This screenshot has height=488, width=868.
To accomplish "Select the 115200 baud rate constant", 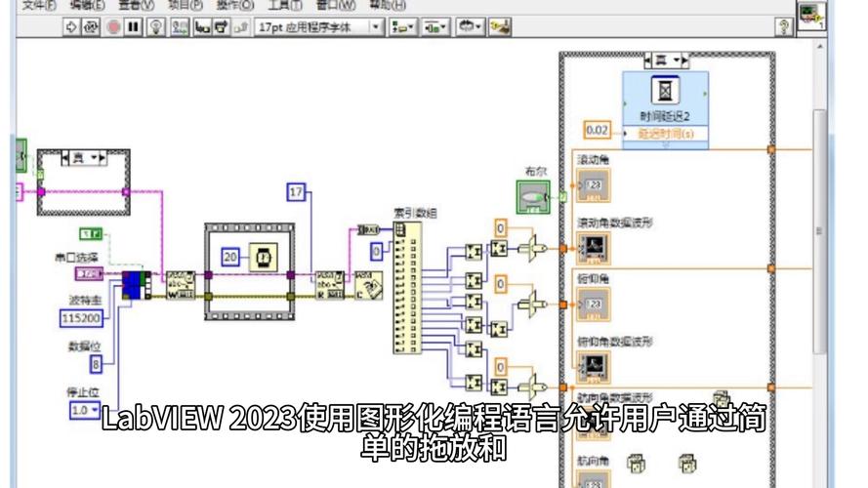I will pos(81,318).
